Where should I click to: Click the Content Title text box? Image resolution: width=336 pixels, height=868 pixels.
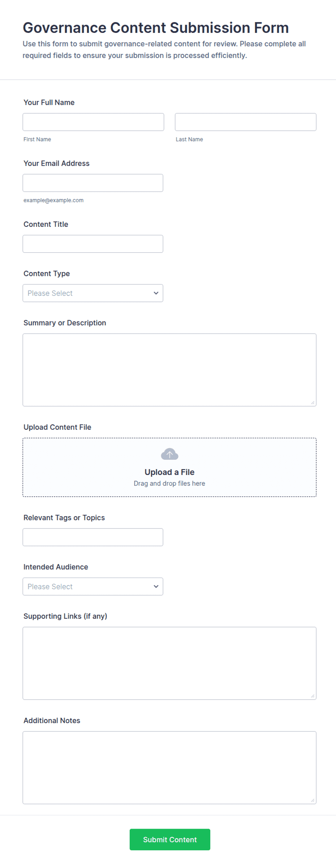(x=93, y=244)
